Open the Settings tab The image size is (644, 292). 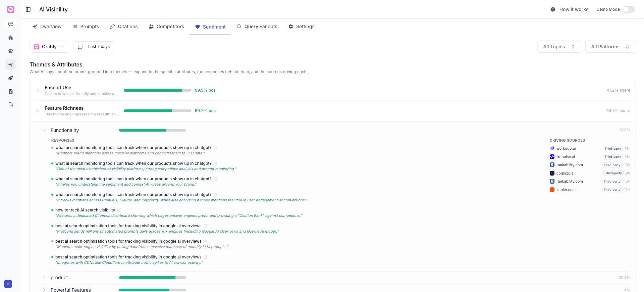[302, 27]
